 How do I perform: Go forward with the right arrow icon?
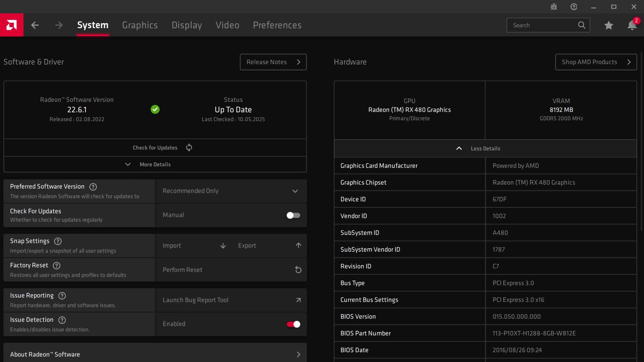tap(59, 25)
